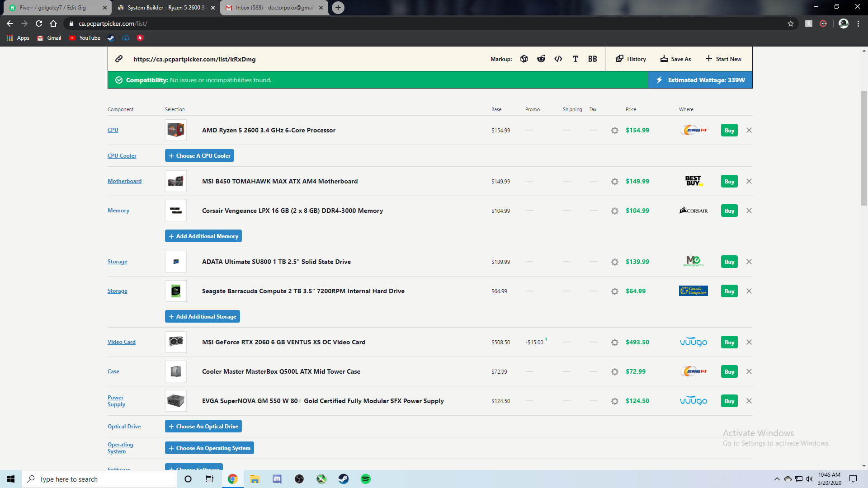
Task: Bookmark this page with the star icon
Action: 791,23
